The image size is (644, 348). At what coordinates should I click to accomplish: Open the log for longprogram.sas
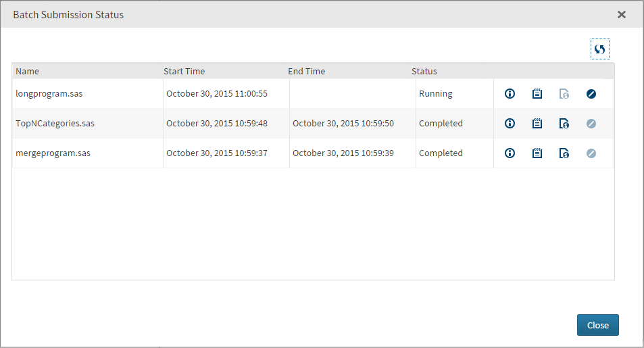tap(537, 94)
